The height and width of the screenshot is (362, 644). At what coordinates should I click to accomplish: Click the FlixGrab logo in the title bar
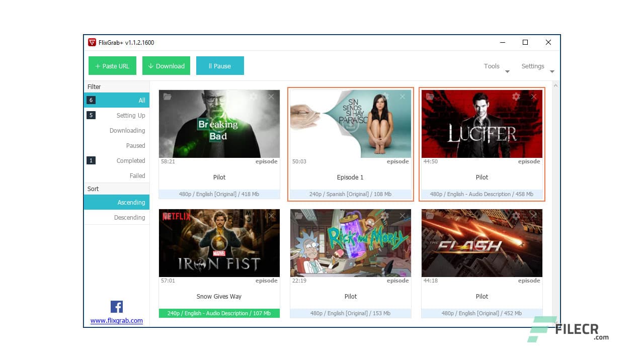[x=92, y=42]
